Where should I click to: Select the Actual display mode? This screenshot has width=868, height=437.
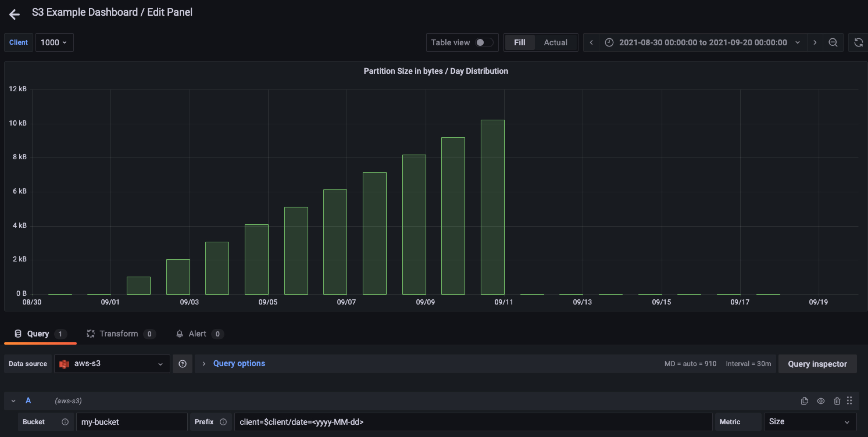(555, 42)
